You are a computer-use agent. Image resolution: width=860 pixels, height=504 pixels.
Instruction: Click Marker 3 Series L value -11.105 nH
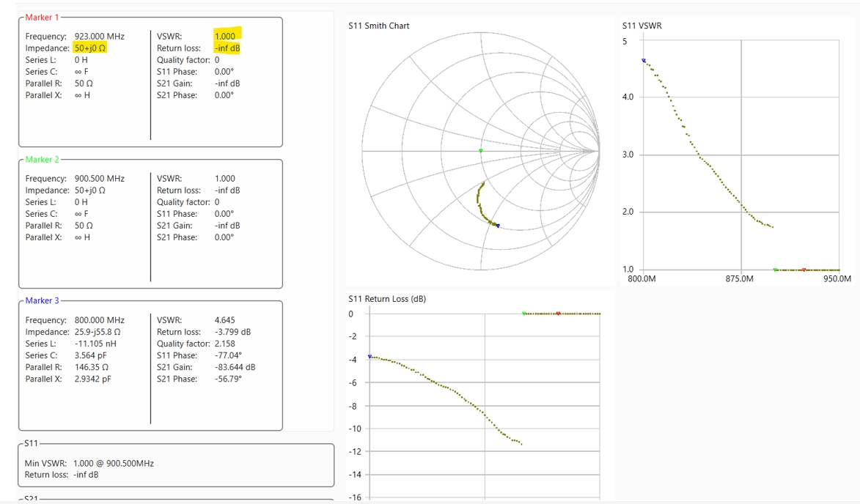pyautogui.click(x=95, y=344)
